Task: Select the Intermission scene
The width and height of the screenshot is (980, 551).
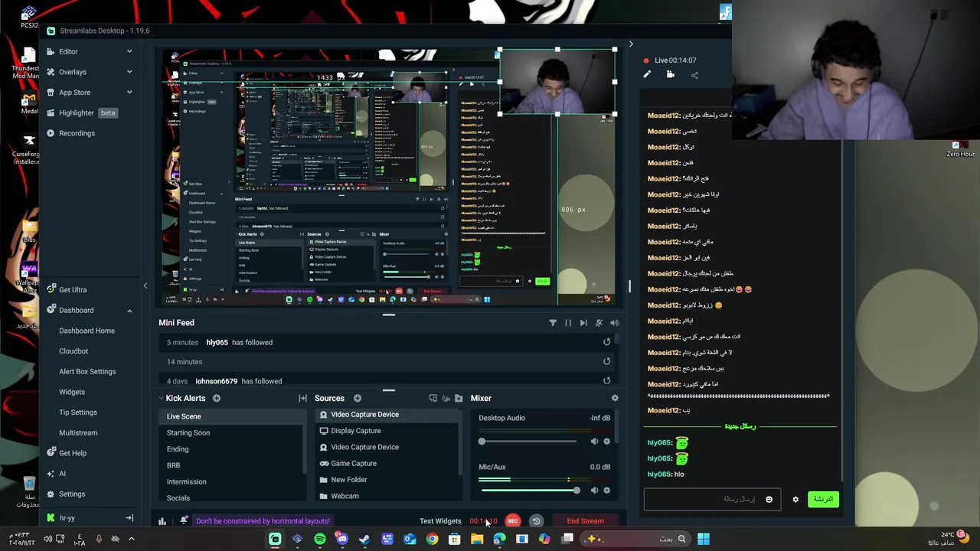Action: (187, 482)
